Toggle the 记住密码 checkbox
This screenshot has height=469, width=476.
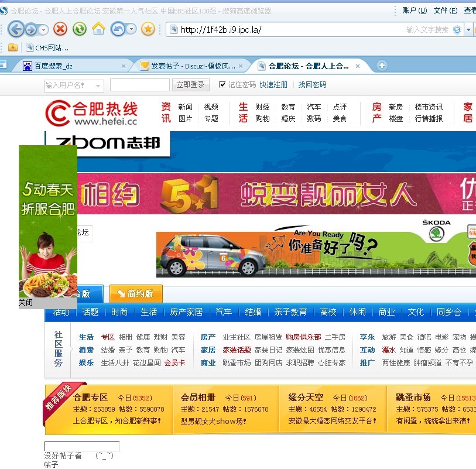[x=222, y=84]
